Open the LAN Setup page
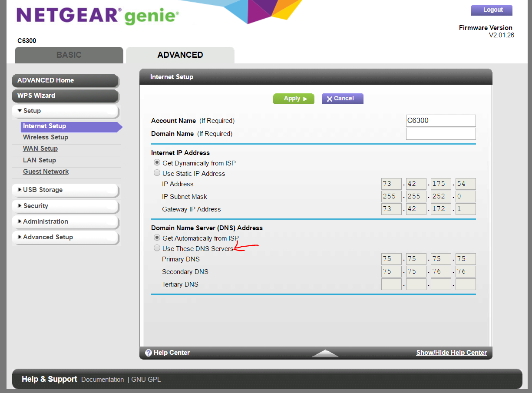Image resolution: width=532 pixels, height=393 pixels. pos(40,160)
